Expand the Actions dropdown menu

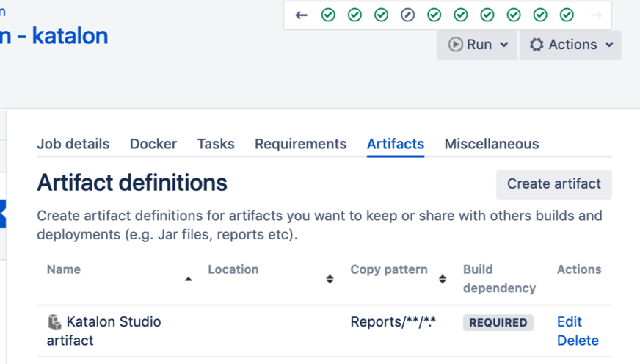pyautogui.click(x=609, y=45)
